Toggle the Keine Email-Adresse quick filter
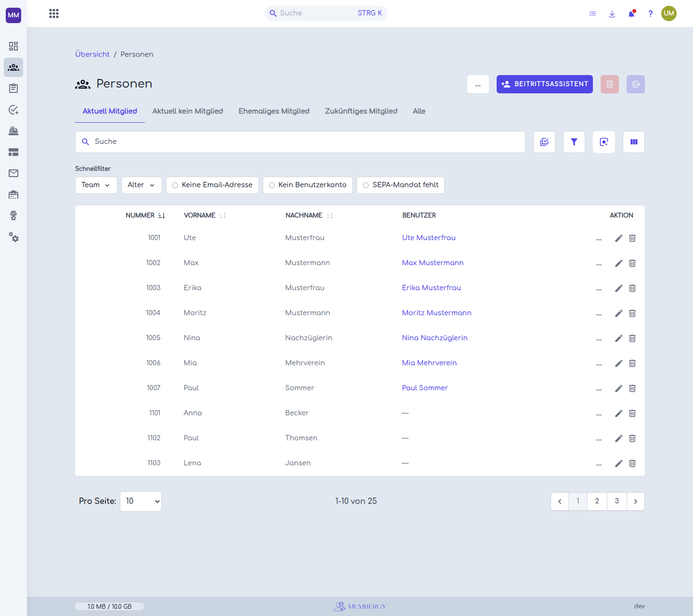This screenshot has width=693, height=616. point(212,185)
